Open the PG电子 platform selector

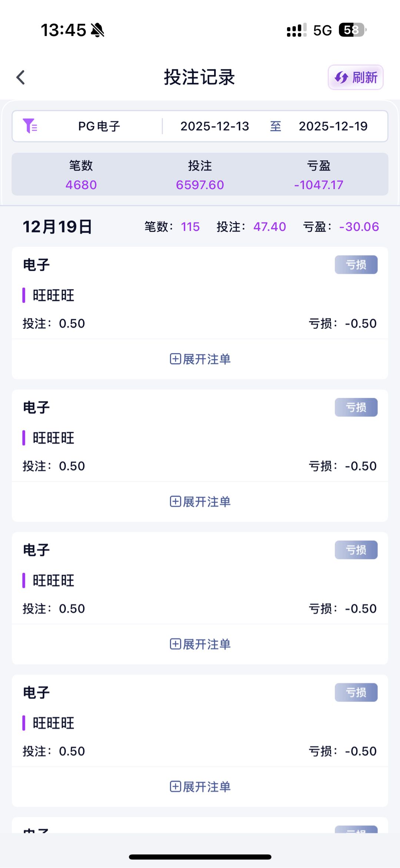(99, 126)
